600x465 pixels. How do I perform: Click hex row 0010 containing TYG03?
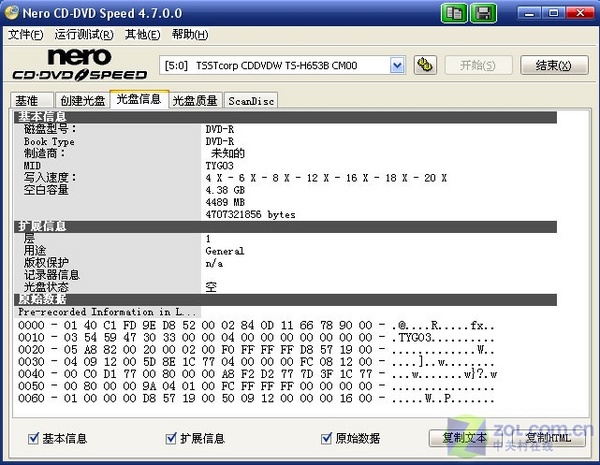tap(256, 338)
